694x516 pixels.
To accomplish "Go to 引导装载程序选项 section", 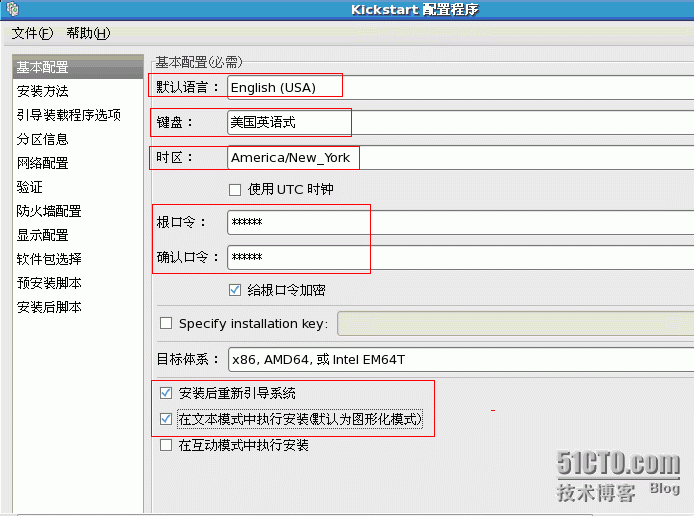I will (x=78, y=115).
